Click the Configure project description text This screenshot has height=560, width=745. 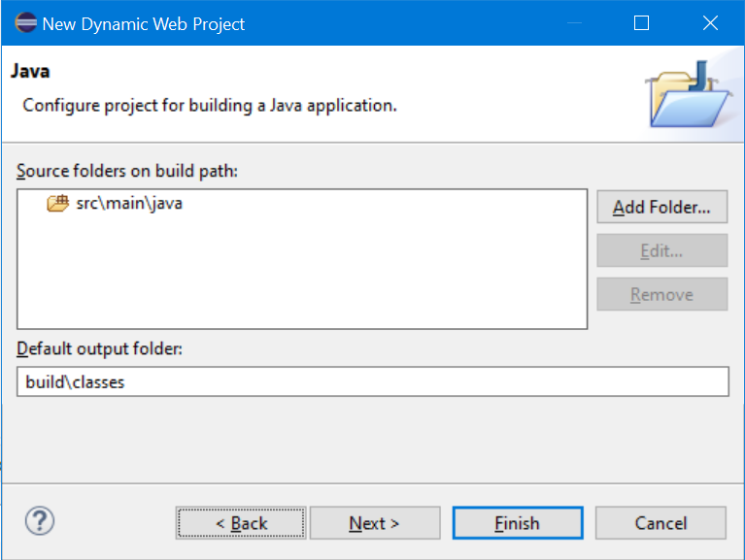pos(210,106)
